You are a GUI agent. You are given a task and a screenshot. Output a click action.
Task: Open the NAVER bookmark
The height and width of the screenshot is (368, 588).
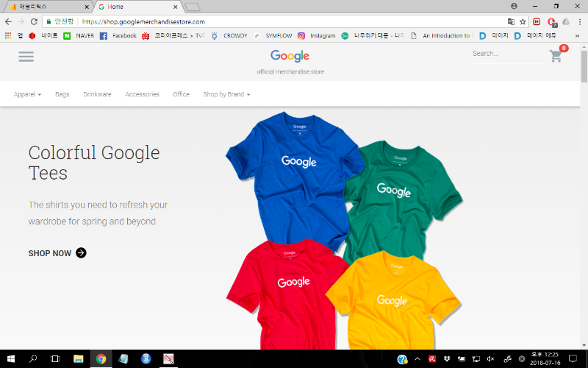point(79,35)
